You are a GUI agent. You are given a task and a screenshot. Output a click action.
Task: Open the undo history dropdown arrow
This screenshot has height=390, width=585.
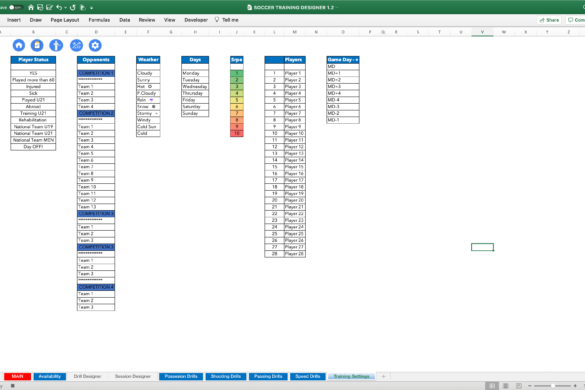pyautogui.click(x=65, y=7)
